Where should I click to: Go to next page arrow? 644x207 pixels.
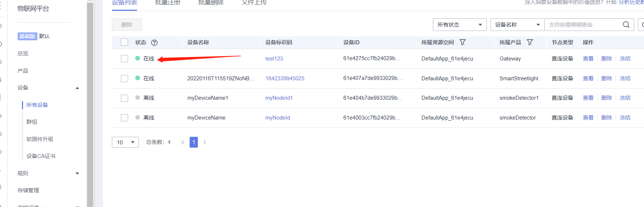205,142
